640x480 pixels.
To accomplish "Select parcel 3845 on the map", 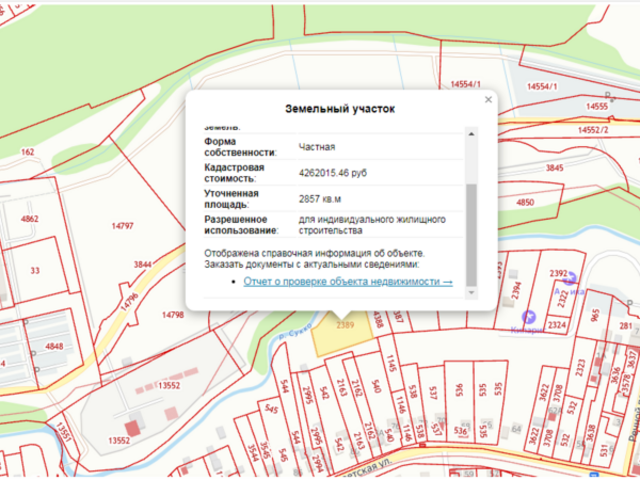I will coord(556,168).
